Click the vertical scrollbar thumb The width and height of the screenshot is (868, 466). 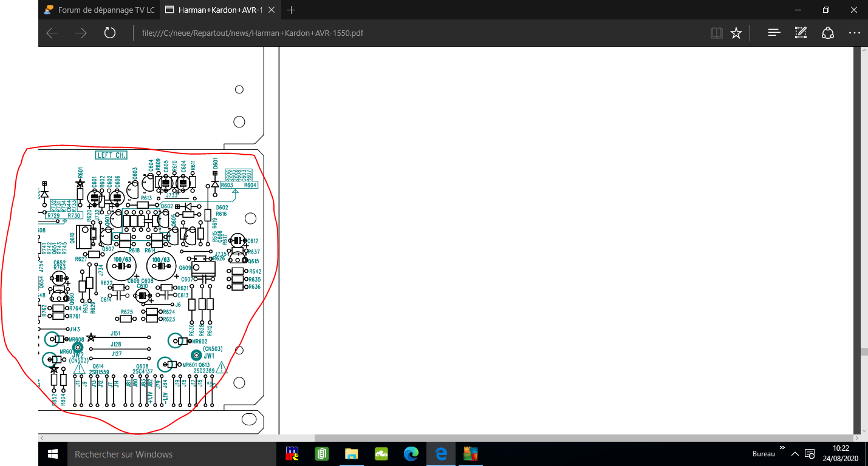coord(864,352)
